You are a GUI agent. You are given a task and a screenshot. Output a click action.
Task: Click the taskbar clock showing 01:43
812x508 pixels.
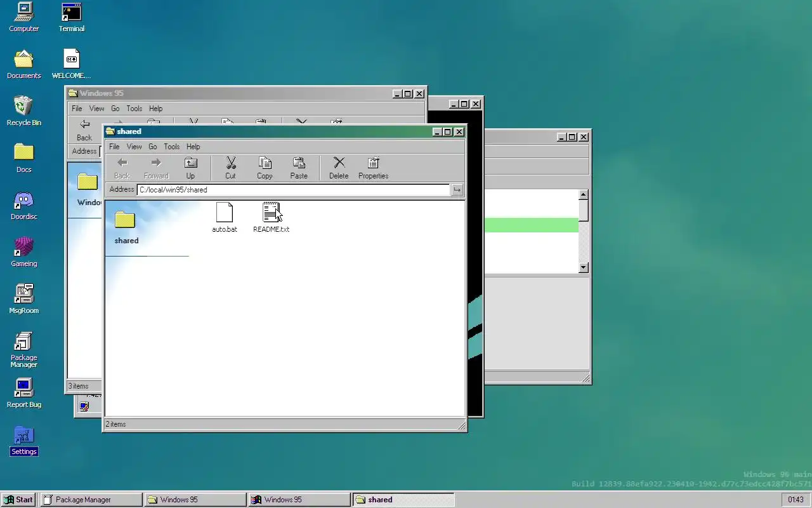[x=796, y=500]
